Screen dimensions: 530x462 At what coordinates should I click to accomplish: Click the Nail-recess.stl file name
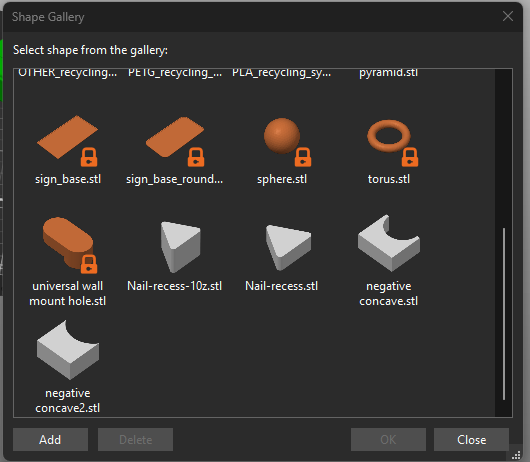(282, 286)
